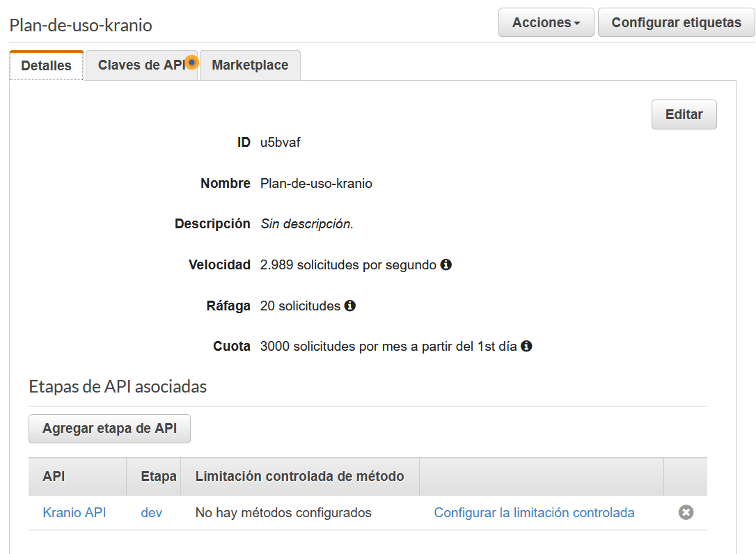Click the orange dot on Claves de API
Viewport: 756px width, 554px height.
click(x=191, y=63)
